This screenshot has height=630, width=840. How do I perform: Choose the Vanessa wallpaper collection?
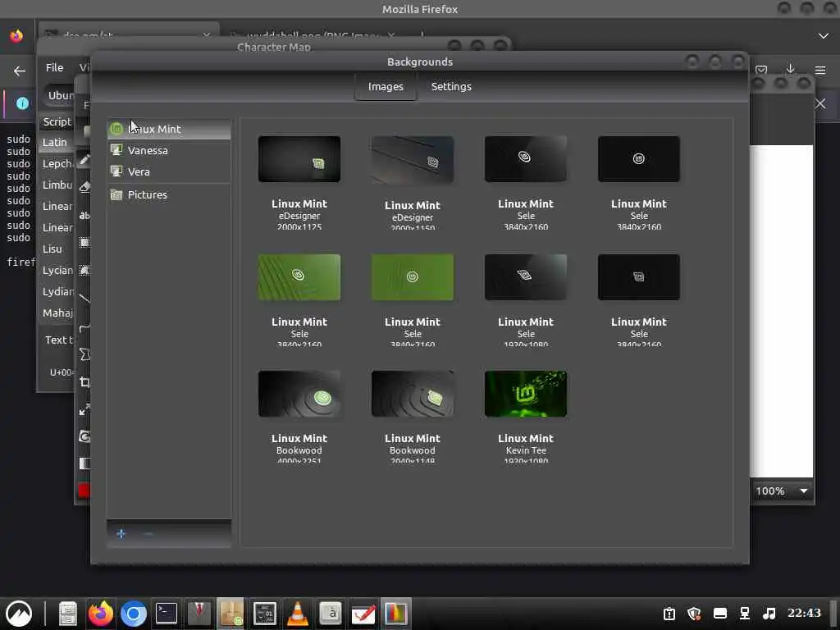(169, 151)
